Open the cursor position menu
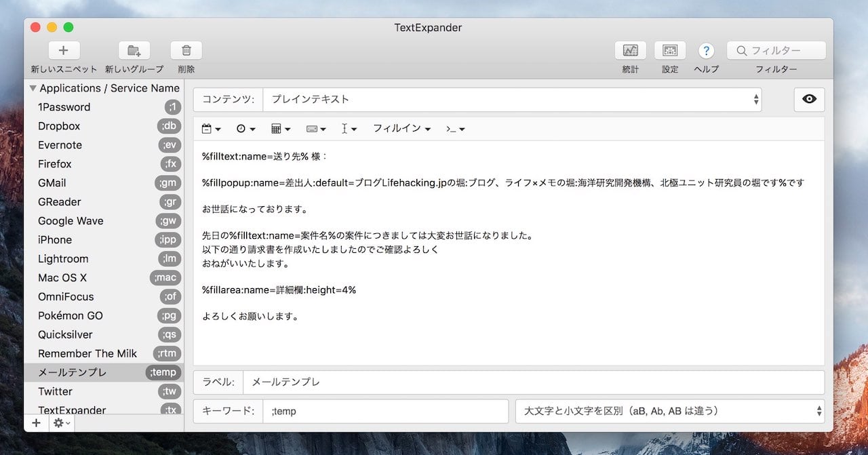This screenshot has height=455, width=868. click(349, 129)
